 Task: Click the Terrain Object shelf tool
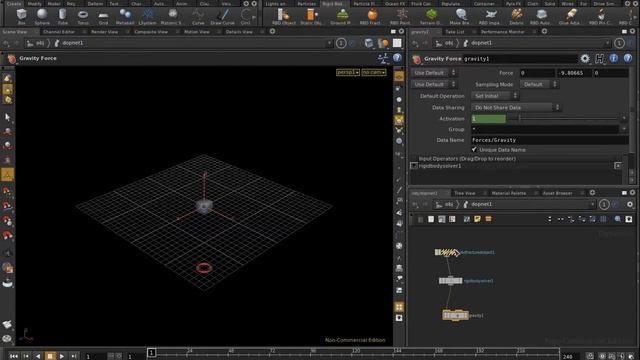point(431,16)
